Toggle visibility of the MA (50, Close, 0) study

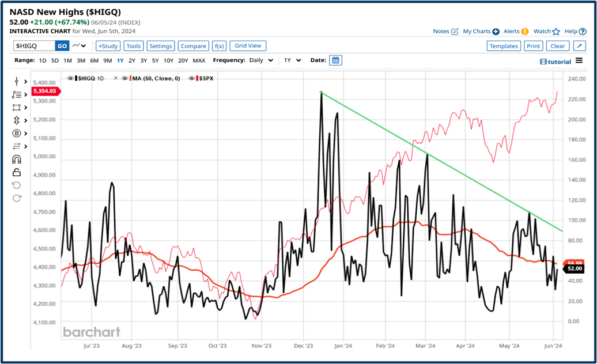[125, 77]
